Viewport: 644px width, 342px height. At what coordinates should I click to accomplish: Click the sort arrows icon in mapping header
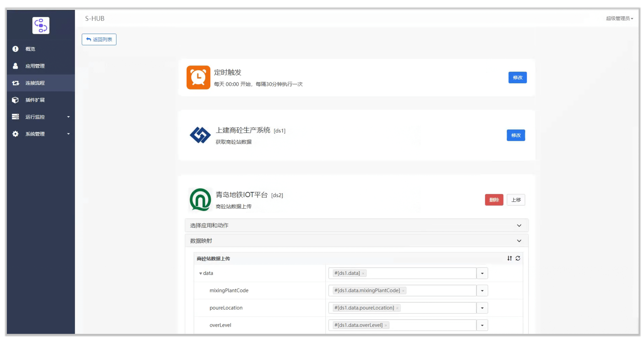(x=509, y=258)
